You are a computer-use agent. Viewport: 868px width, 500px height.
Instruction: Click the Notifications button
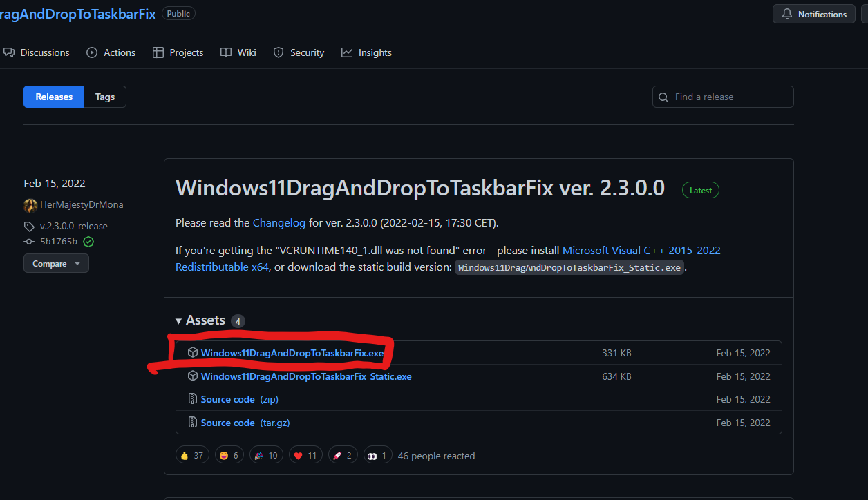814,14
